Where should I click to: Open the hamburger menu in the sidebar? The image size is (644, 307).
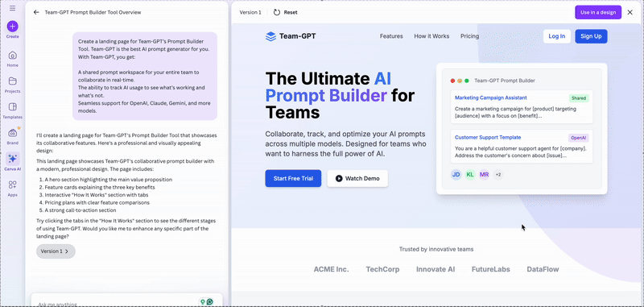coord(12,8)
